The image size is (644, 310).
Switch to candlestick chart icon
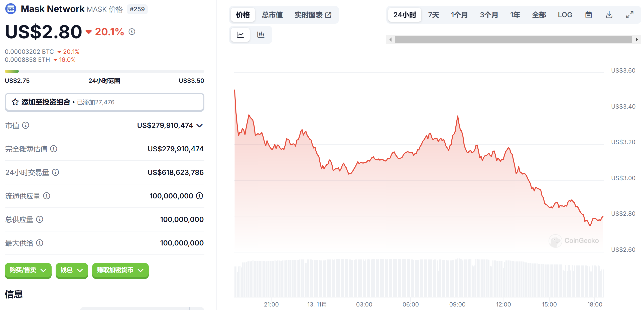click(x=261, y=35)
